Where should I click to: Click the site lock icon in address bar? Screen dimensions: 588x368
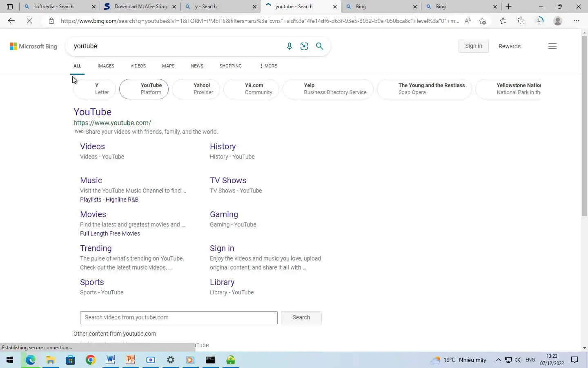coord(51,21)
